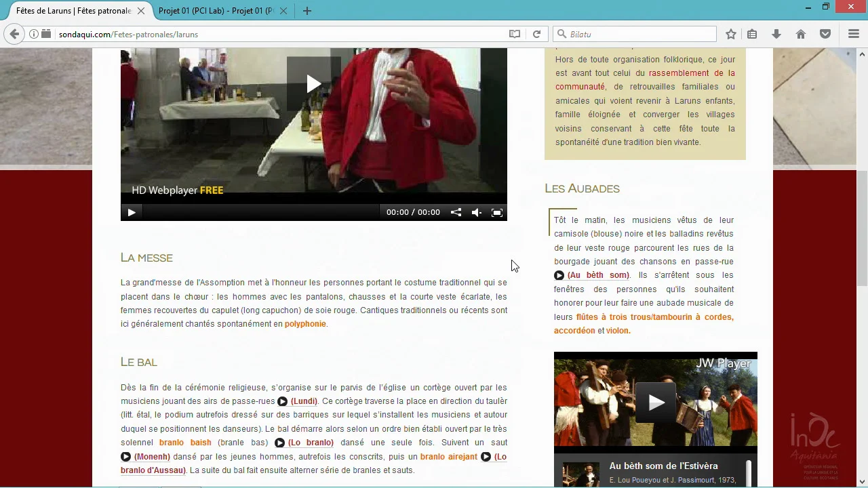Play the (Au bèth som) audio sample
868x488 pixels.
point(559,275)
